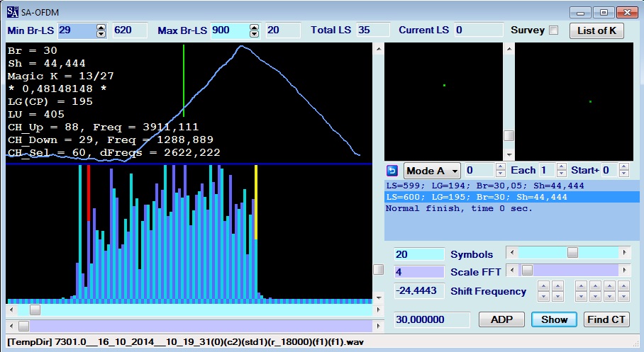644x352 pixels.
Task: Click the Symbols value field showing 20
Action: 419,254
